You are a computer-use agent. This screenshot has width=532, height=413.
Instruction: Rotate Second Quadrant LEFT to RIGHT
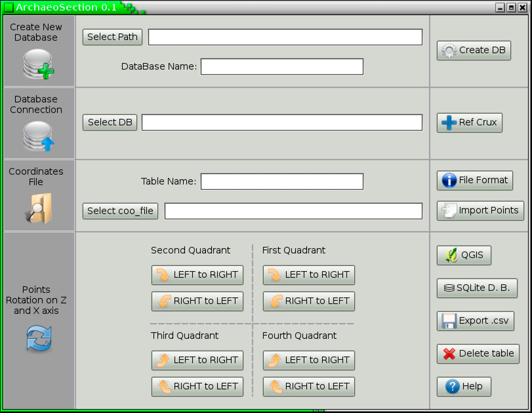click(197, 275)
